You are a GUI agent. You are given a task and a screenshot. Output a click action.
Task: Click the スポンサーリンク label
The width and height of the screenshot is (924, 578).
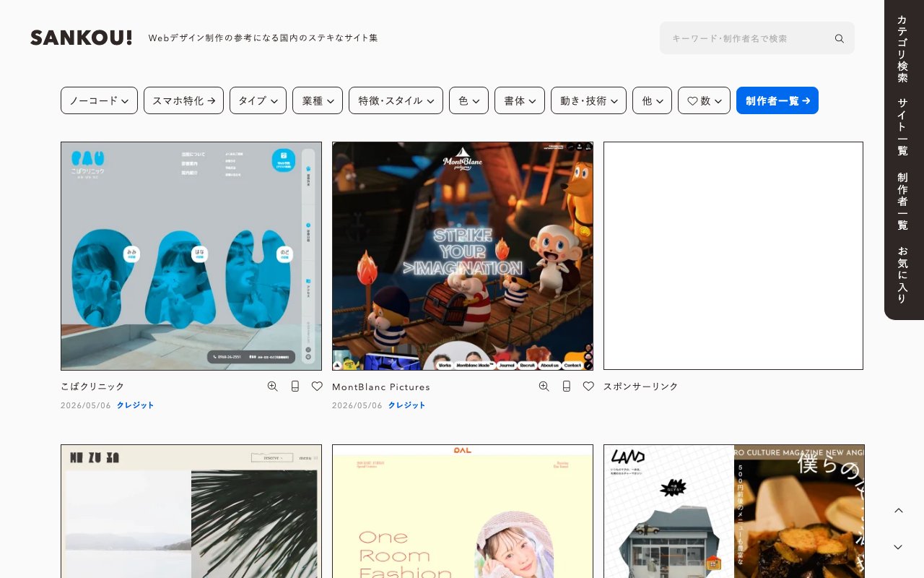(x=641, y=387)
